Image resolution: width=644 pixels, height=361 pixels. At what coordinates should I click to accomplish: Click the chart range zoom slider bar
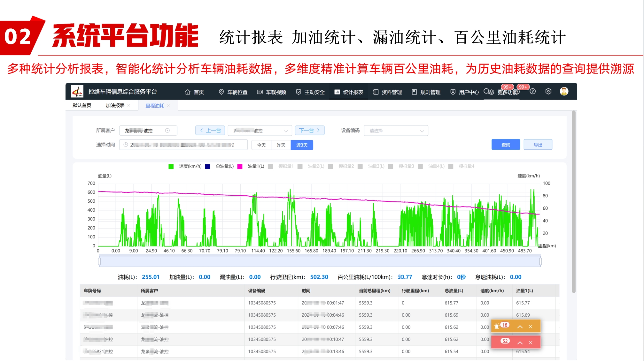coord(320,262)
